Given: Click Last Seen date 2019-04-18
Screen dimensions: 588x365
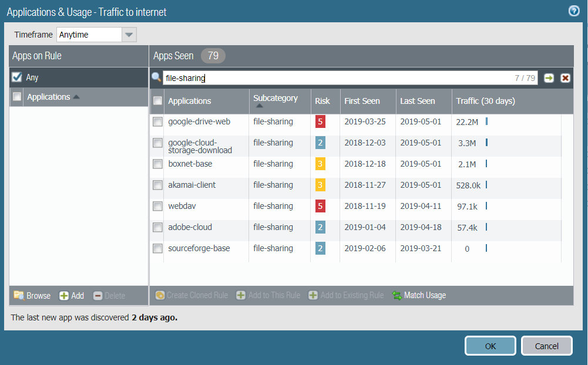Looking at the screenshot, I should click(x=421, y=227).
